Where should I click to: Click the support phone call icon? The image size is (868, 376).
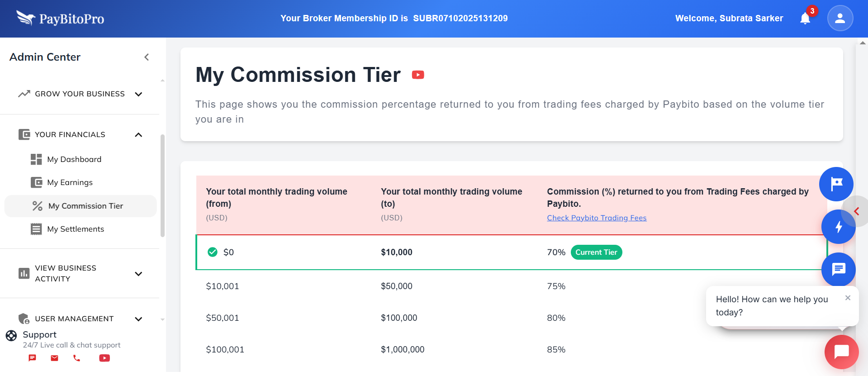tap(77, 358)
